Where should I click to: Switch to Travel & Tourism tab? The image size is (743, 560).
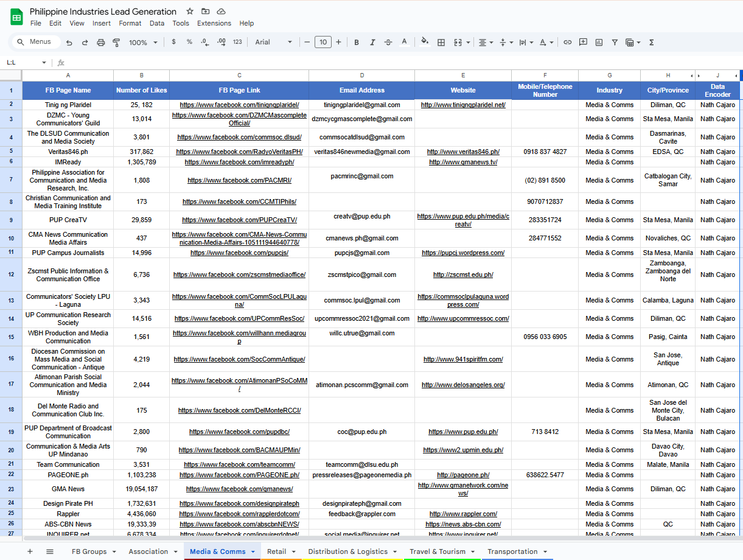438,551
